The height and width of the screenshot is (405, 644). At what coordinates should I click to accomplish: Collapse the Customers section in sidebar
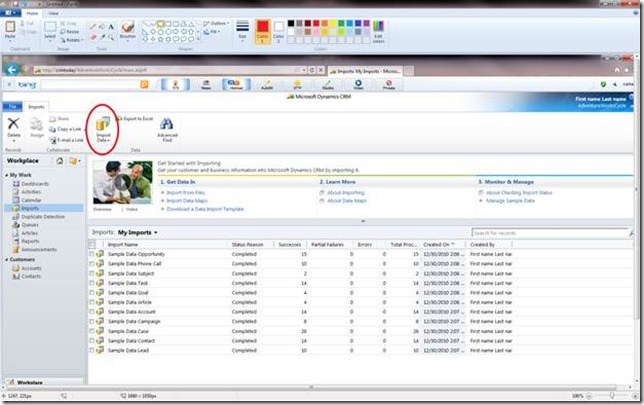(8, 258)
